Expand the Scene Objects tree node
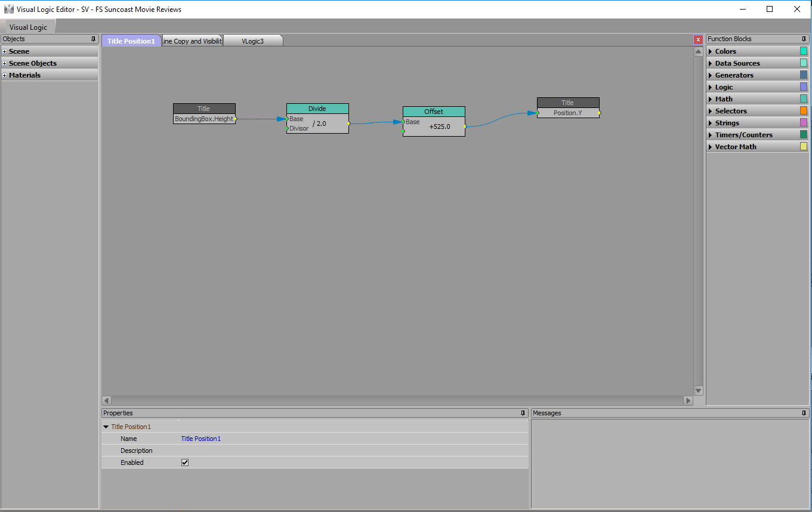 click(5, 63)
